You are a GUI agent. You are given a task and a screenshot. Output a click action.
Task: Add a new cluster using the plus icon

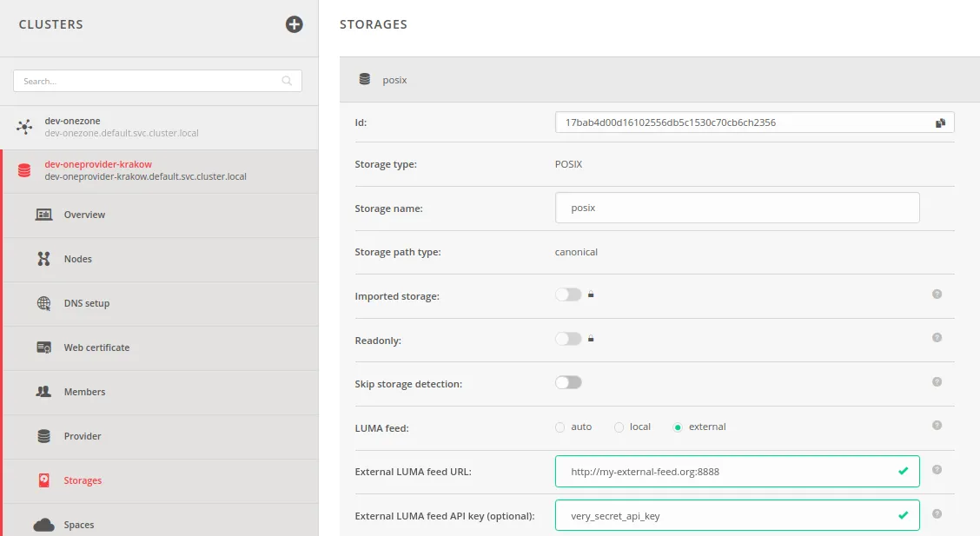click(294, 25)
